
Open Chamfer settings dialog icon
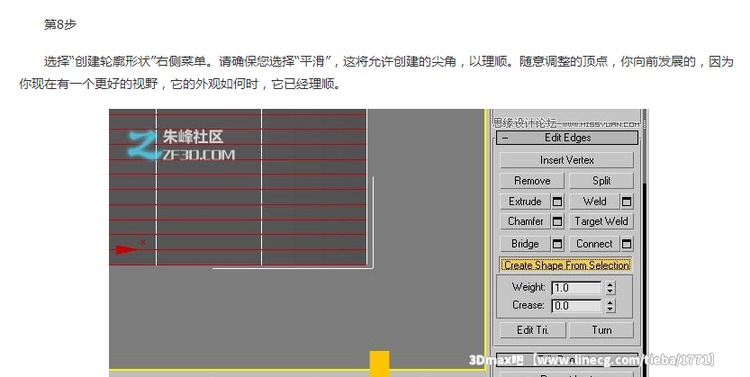557,222
